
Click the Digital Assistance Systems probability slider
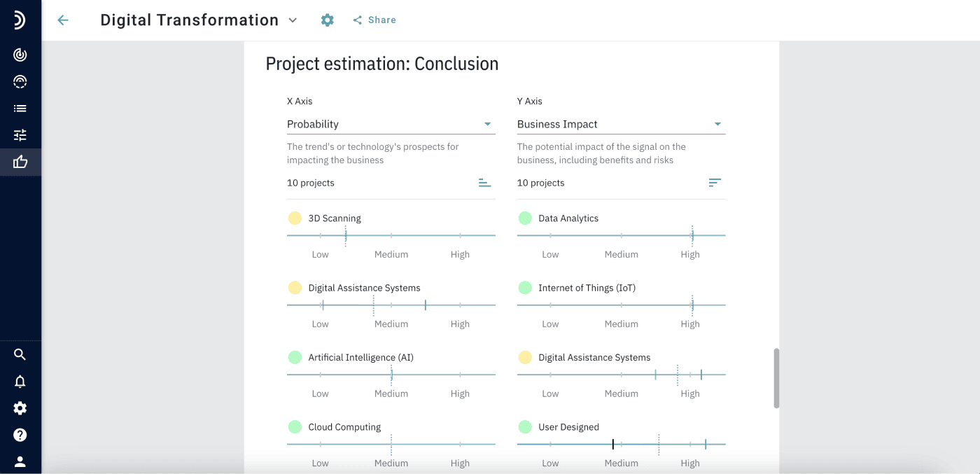pyautogui.click(x=391, y=305)
